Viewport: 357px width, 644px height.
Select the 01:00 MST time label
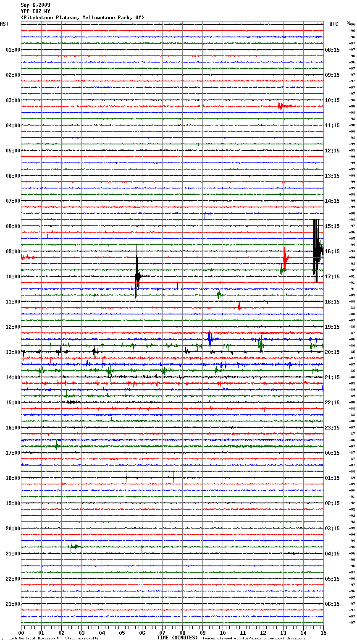click(x=13, y=50)
